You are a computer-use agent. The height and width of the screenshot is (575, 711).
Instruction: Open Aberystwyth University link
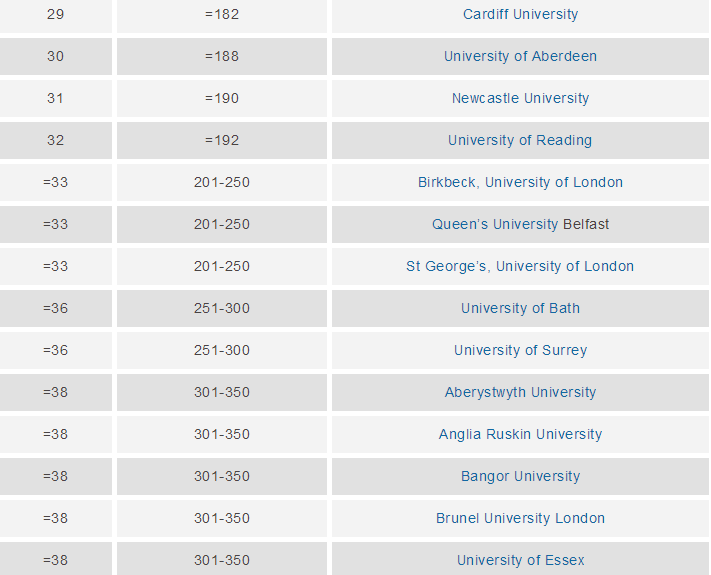[520, 393]
